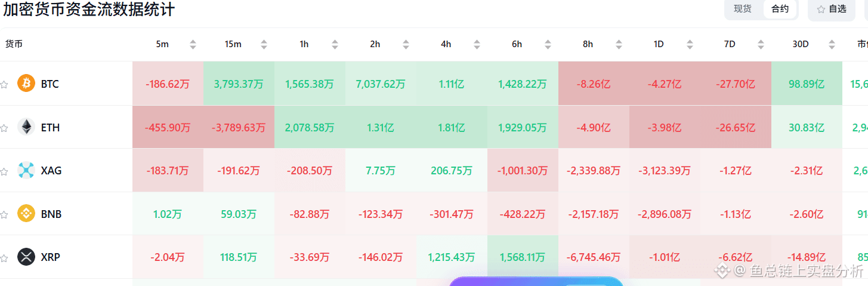Click the ETH coin icon

[x=26, y=127]
